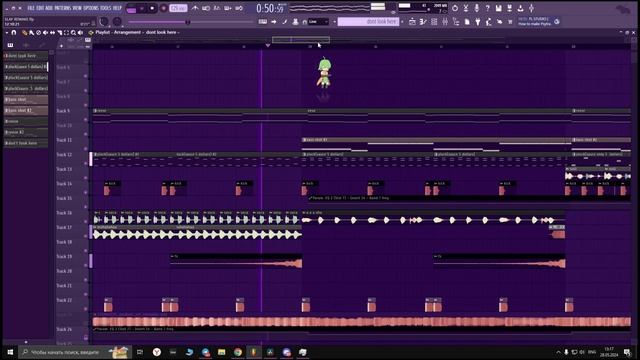
Task: Toggle the overdub blend recording icon
Action: (228, 8)
